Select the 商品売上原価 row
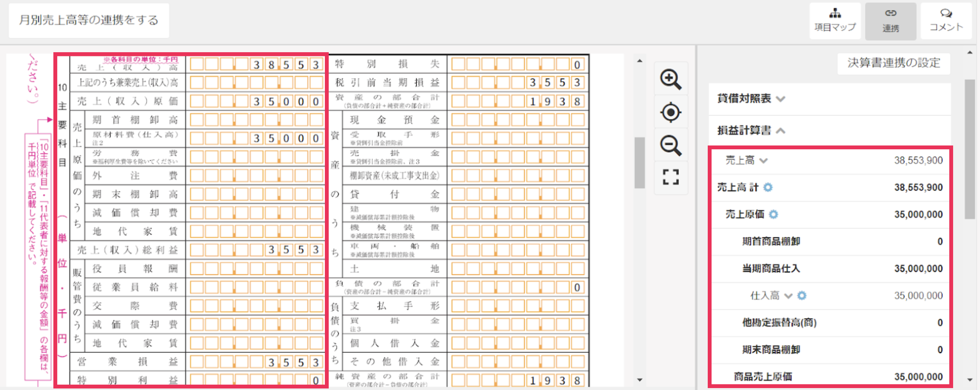 click(x=830, y=376)
